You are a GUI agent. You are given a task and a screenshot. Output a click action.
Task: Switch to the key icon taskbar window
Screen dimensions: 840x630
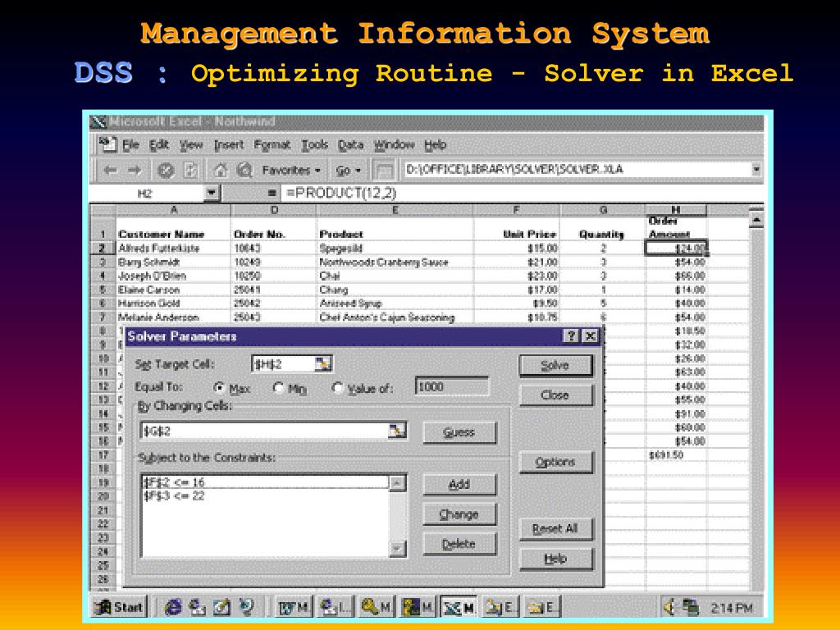tap(376, 607)
